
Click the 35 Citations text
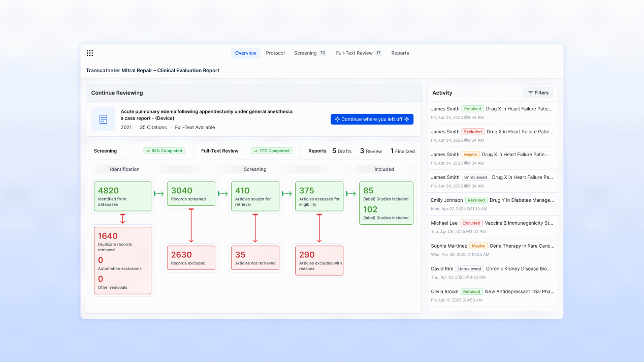pyautogui.click(x=153, y=127)
